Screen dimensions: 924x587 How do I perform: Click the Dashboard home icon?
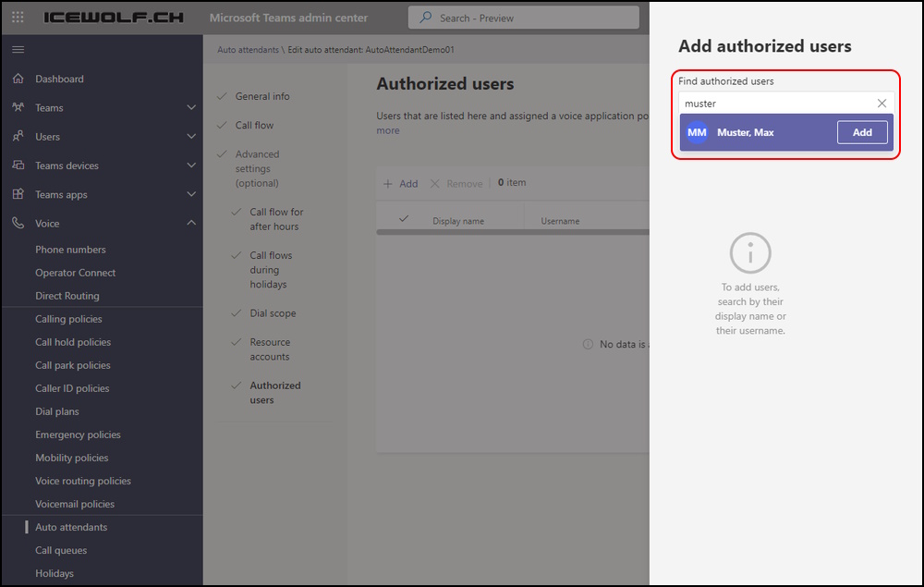coord(18,79)
